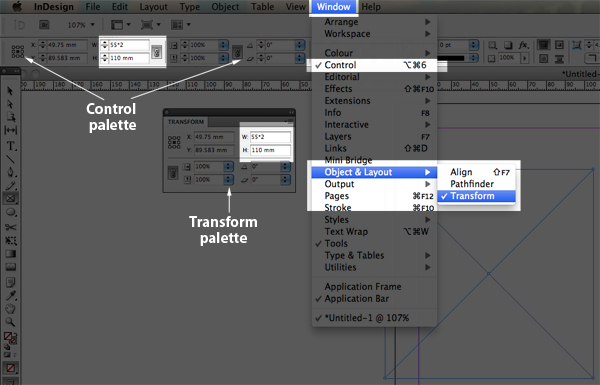Viewport: 600px width, 385px height.
Task: Open rotation angle dropdown in Control palette
Action: coord(300,45)
